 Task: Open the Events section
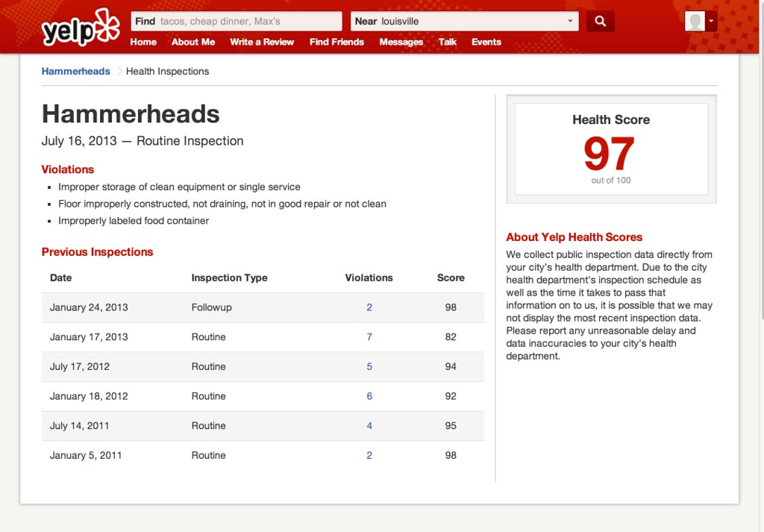pos(486,42)
